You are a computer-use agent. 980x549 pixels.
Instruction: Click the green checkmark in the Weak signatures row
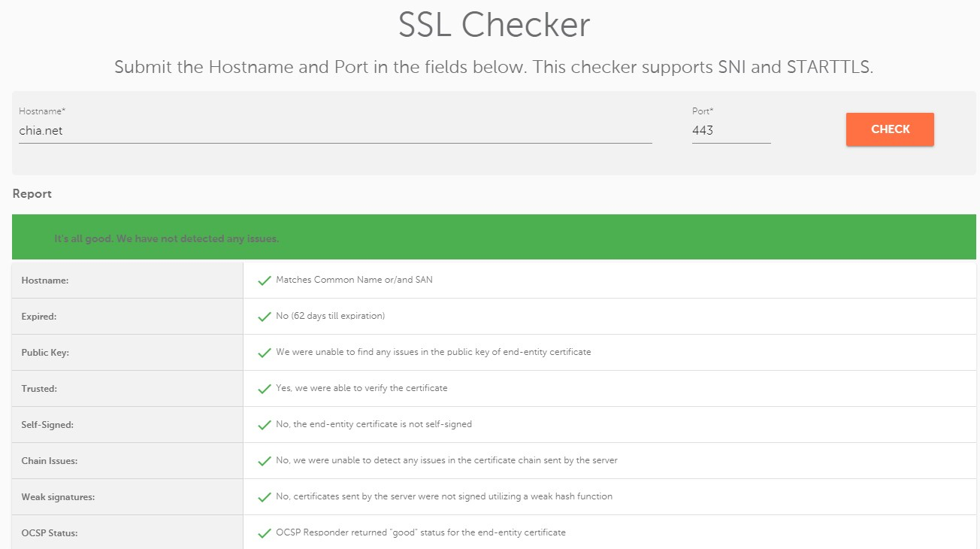(265, 497)
